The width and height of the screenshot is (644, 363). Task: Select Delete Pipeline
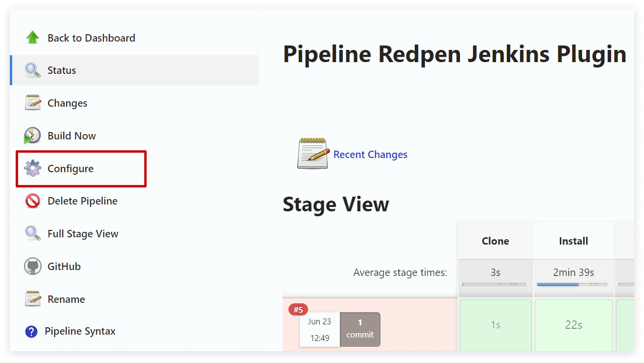(x=82, y=201)
